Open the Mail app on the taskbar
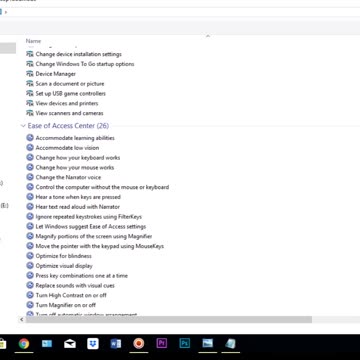 pos(70,344)
